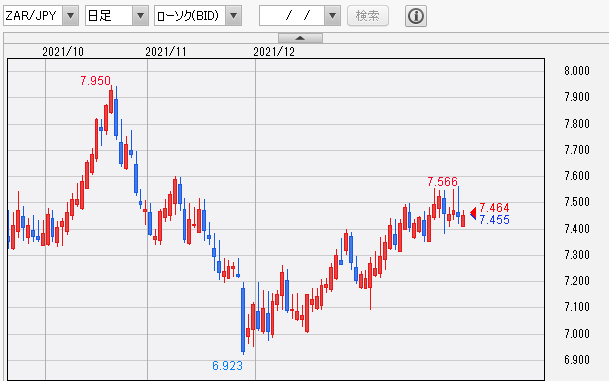Click the 2021/10 date axis label
Viewport: 609px width, 381px height.
[x=63, y=52]
